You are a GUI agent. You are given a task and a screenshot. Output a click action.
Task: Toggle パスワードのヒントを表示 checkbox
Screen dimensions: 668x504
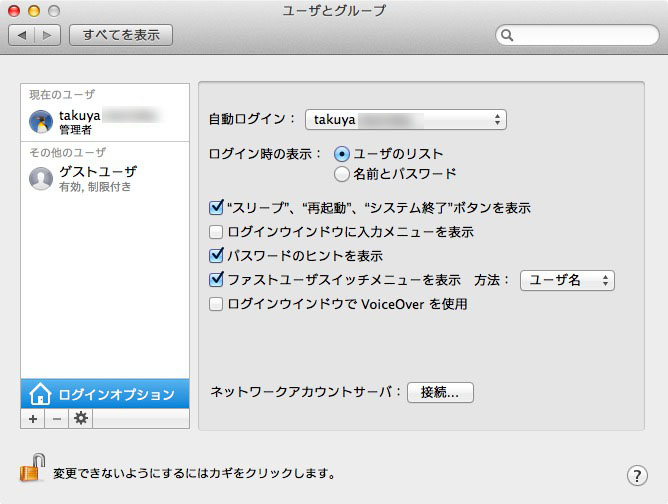coord(216,256)
